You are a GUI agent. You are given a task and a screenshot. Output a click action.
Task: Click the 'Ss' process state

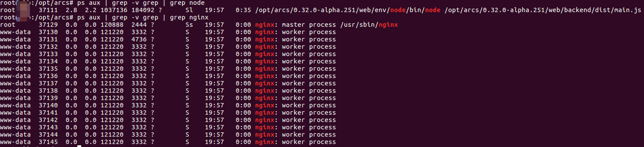[189, 25]
